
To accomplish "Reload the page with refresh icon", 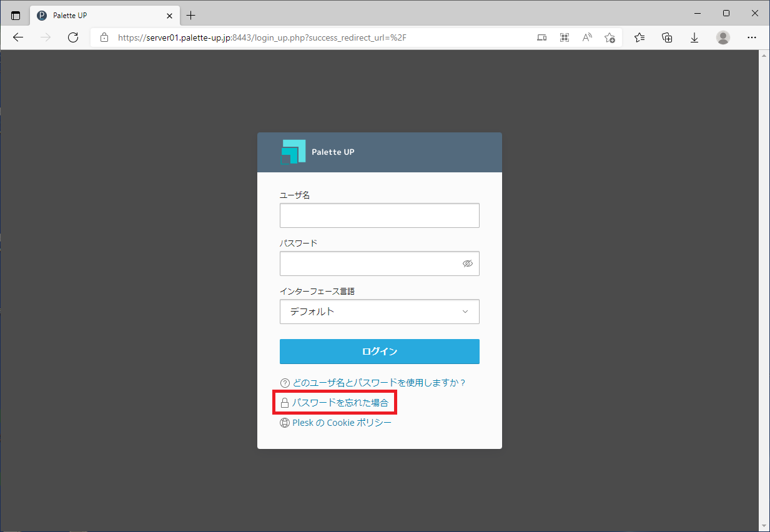I will (x=73, y=37).
